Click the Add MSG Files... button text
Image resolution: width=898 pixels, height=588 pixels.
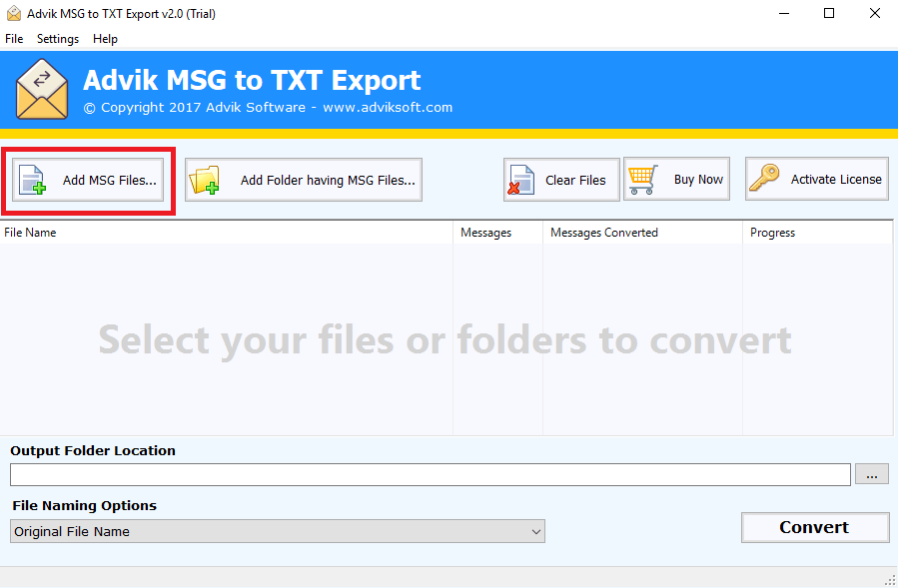click(110, 180)
